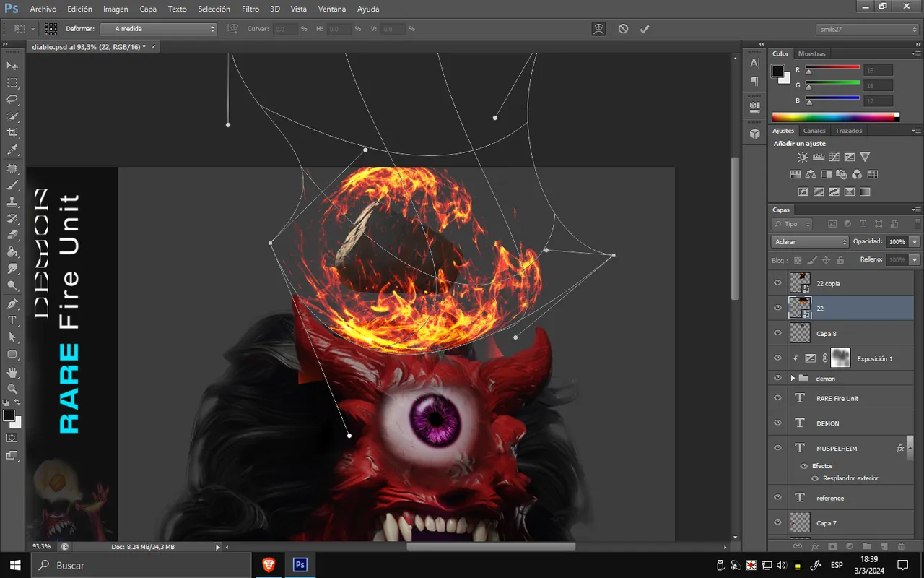
Task: Hide the Capa 8 layer
Action: (777, 333)
